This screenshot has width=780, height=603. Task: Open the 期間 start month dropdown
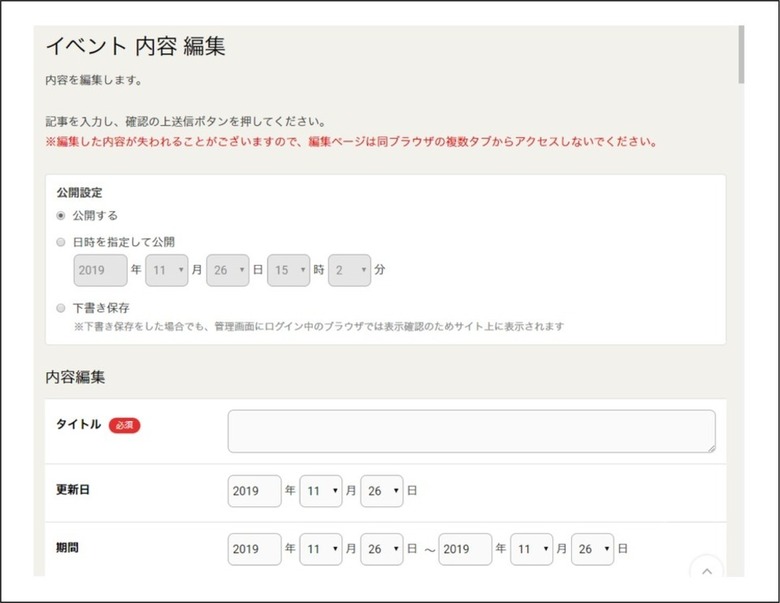pyautogui.click(x=321, y=549)
